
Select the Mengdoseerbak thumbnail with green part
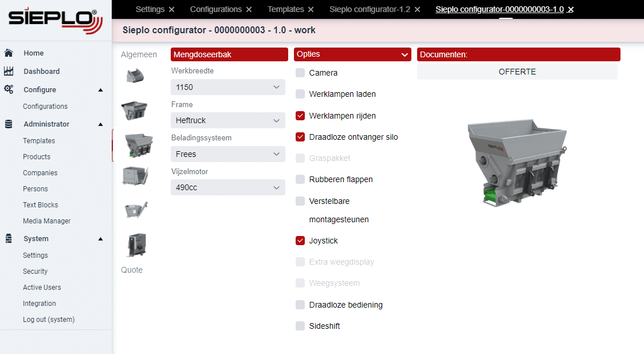point(139,145)
